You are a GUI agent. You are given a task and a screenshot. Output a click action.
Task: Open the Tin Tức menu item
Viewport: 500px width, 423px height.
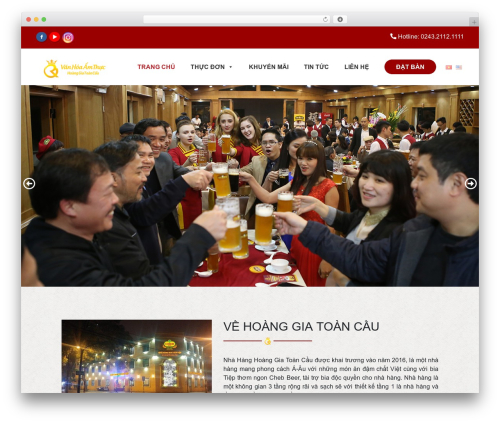click(316, 67)
